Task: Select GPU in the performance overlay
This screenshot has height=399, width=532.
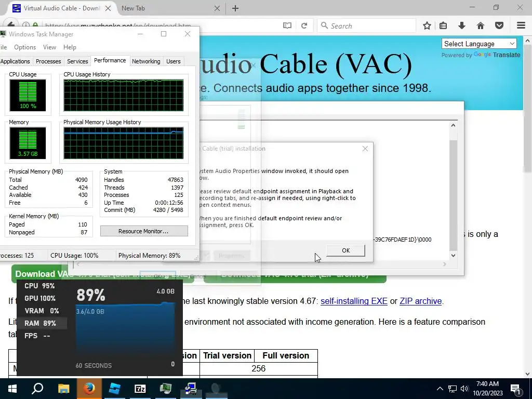Action: click(x=39, y=298)
